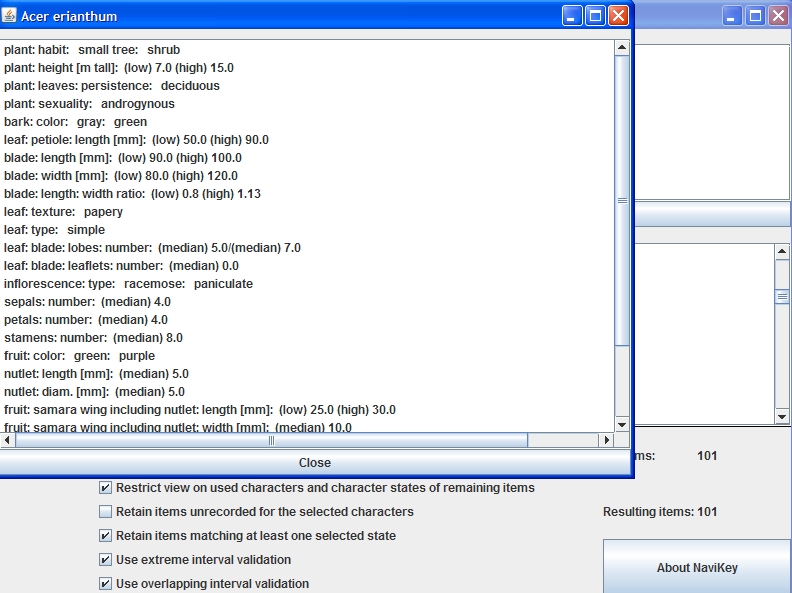The image size is (792, 593).
Task: Select 'plant: sexuality: androgynous' line
Action: tap(89, 104)
